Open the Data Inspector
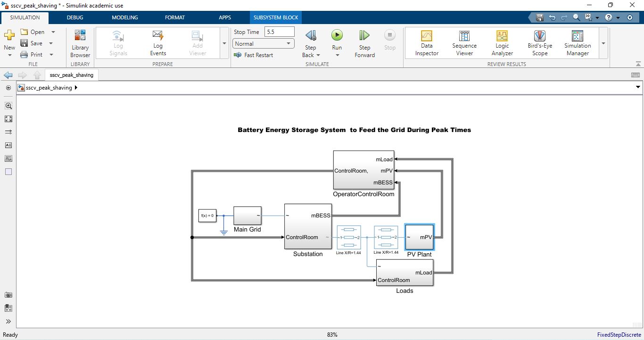Image resolution: width=644 pixels, height=340 pixels. (x=426, y=42)
